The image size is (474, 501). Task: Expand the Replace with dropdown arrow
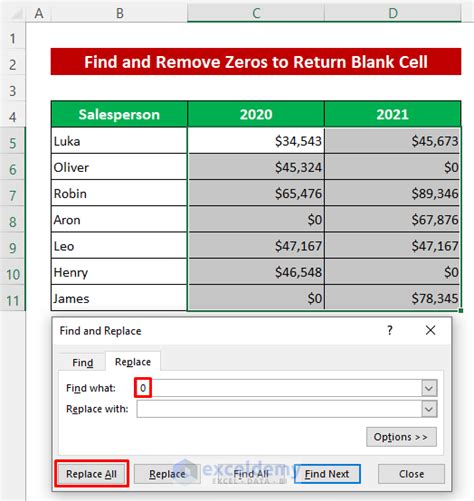pyautogui.click(x=429, y=409)
